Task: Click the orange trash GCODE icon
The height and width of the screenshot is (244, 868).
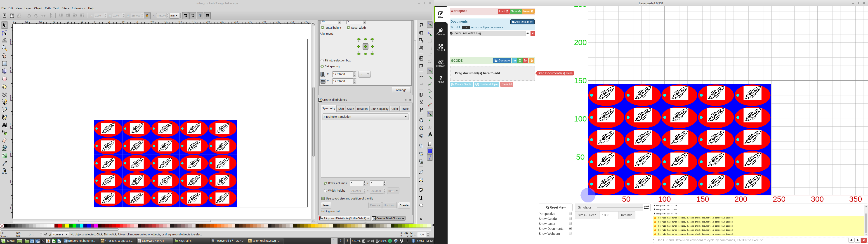Action: pos(532,60)
